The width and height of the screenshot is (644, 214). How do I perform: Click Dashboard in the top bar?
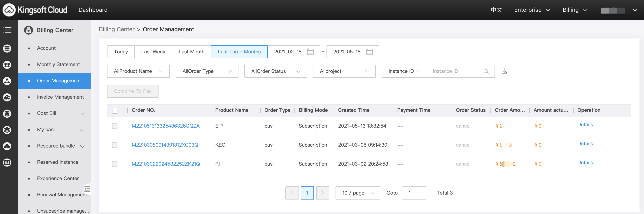[93, 10]
